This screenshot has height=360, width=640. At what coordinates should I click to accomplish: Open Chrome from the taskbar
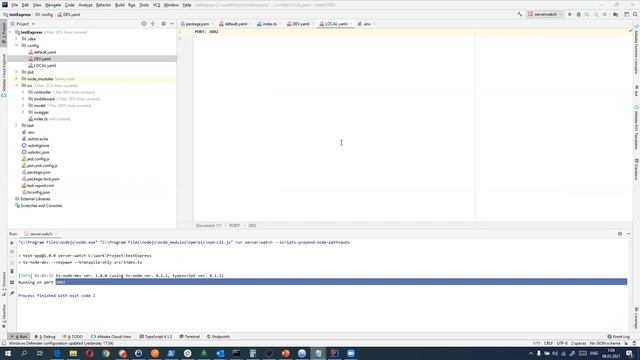(x=106, y=353)
